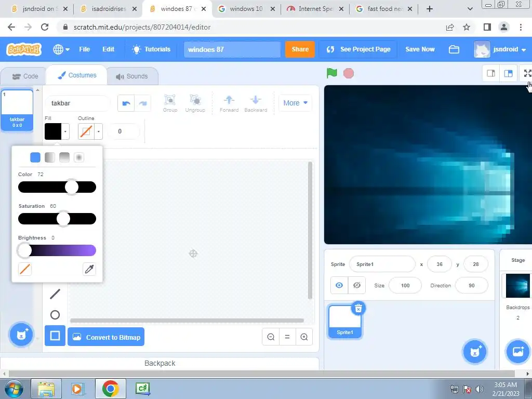This screenshot has width=532, height=399.
Task: Click the Sprite1 thumbnail
Action: 345,321
